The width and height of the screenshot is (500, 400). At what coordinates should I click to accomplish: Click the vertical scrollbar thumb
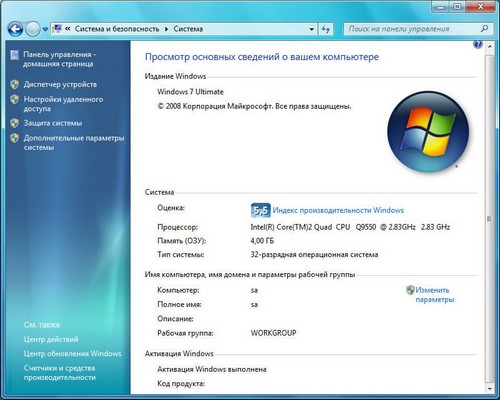[x=489, y=219]
